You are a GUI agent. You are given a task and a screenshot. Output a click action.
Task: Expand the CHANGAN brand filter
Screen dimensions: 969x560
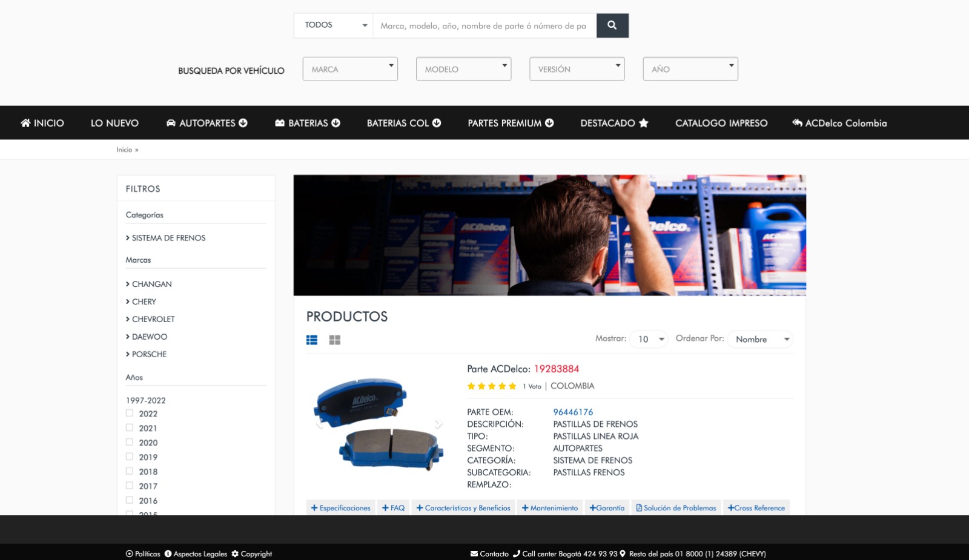(149, 284)
